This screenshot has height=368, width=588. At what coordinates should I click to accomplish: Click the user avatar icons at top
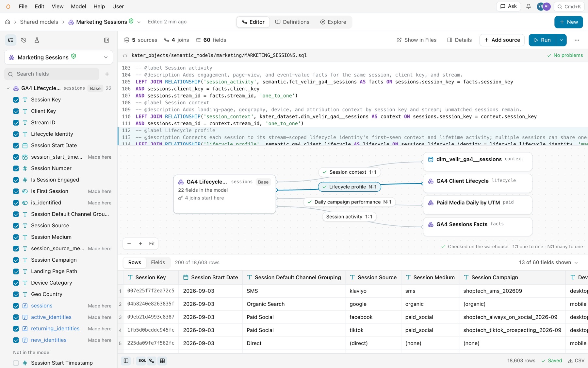coord(544,7)
